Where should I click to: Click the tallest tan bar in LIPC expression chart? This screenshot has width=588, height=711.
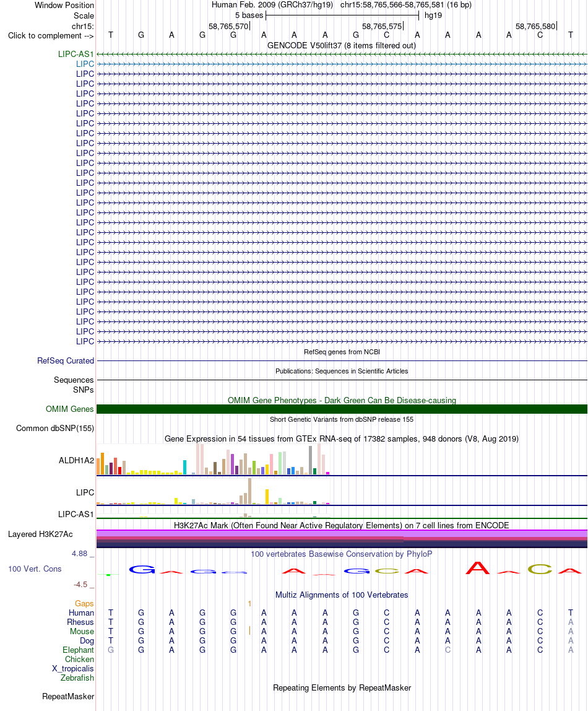coord(249,491)
